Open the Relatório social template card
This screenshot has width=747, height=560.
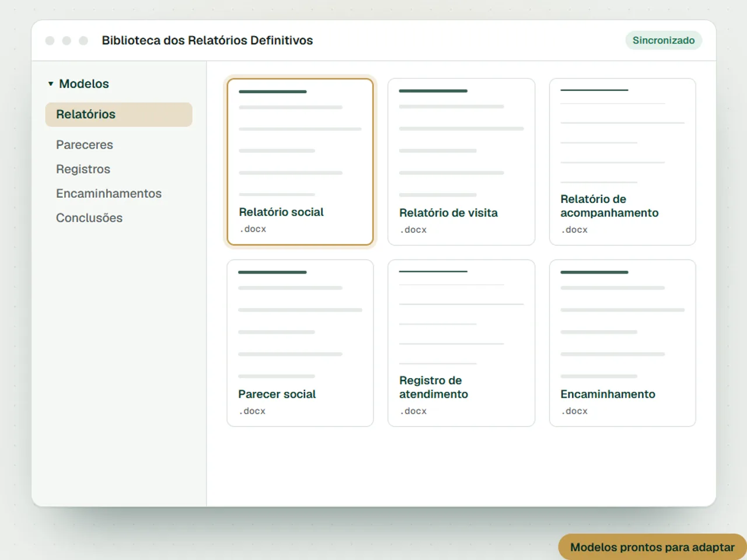300,162
